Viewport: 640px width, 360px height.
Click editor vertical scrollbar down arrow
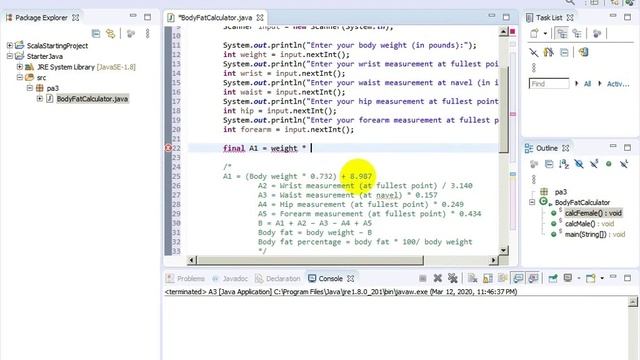[x=504, y=250]
